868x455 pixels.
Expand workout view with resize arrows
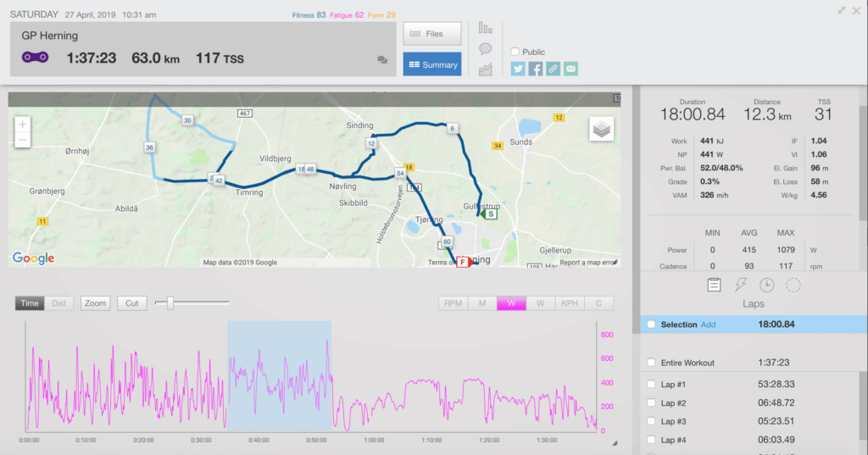pos(842,10)
